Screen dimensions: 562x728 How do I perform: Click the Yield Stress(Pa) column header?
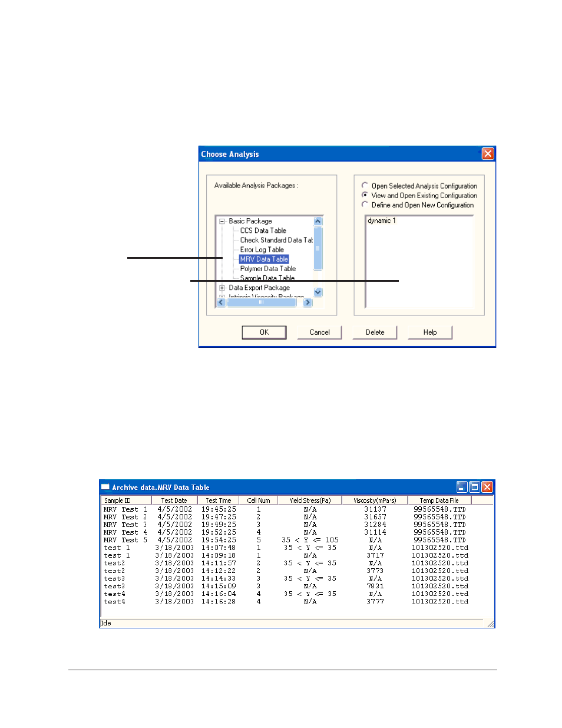[x=310, y=500]
